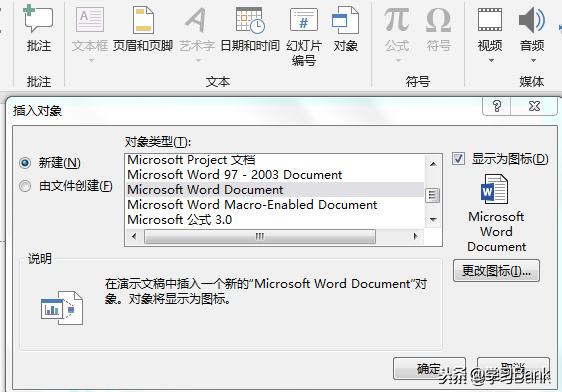Expand the 文本框 dropdown arrow
The image size is (562, 392).
tap(91, 61)
